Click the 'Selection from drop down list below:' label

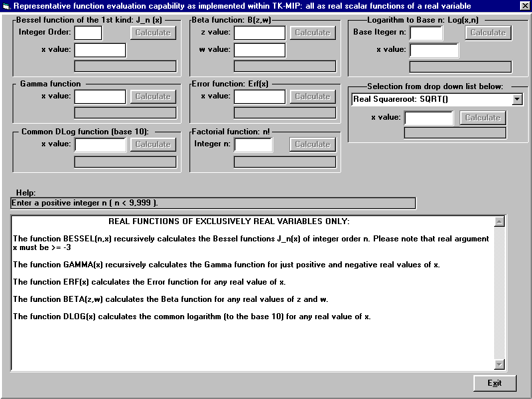(435, 86)
